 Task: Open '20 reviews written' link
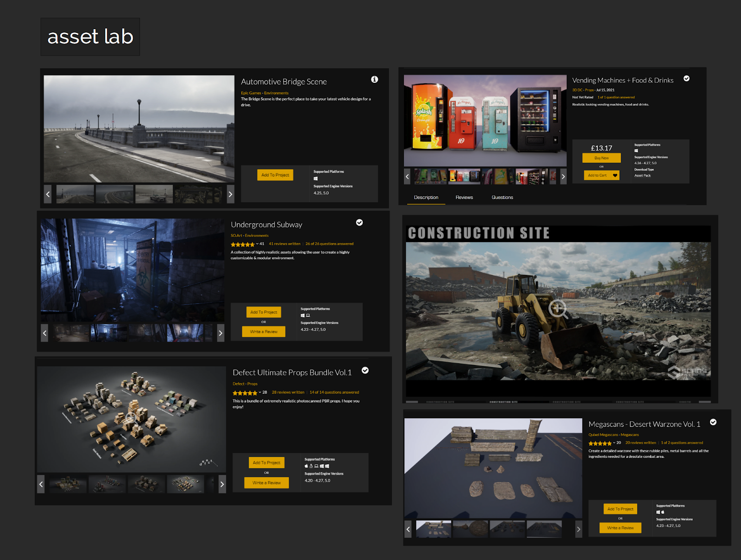641,443
